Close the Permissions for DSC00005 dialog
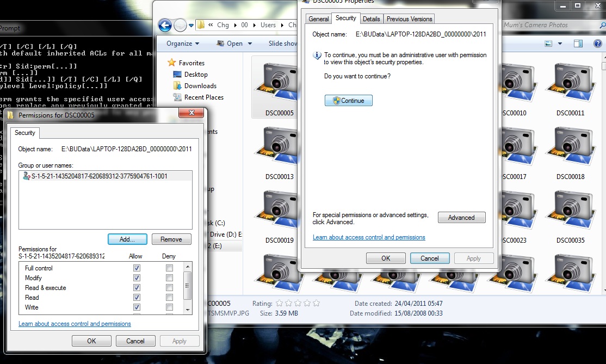Viewport: 606px width, 364px height. click(x=191, y=113)
